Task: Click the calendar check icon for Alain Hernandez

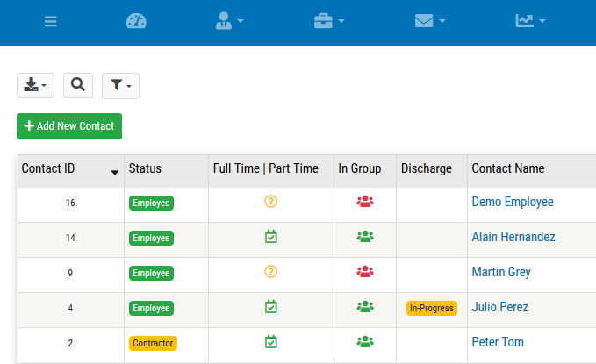Action: tap(271, 237)
